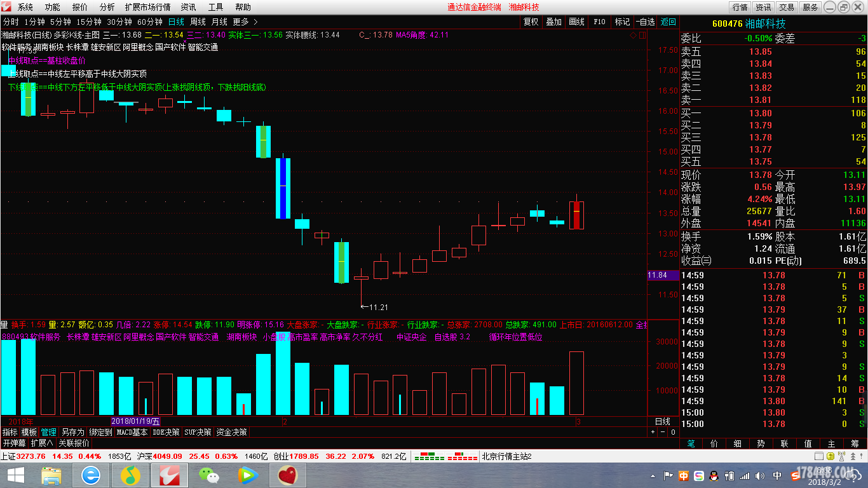Click the 指标 tab below chart
The image size is (868, 488).
(10, 432)
